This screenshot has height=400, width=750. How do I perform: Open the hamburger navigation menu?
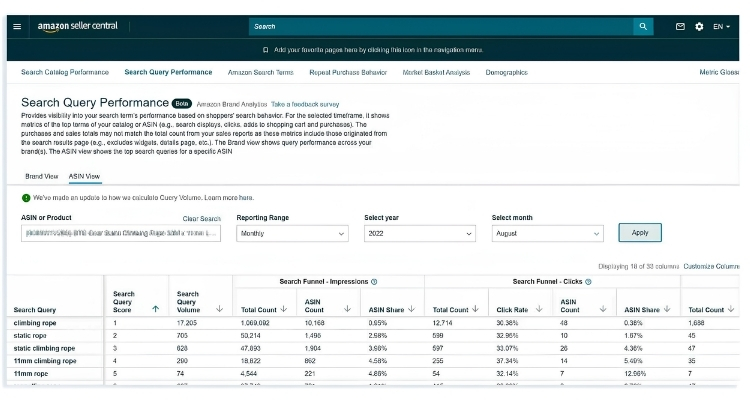(x=17, y=26)
